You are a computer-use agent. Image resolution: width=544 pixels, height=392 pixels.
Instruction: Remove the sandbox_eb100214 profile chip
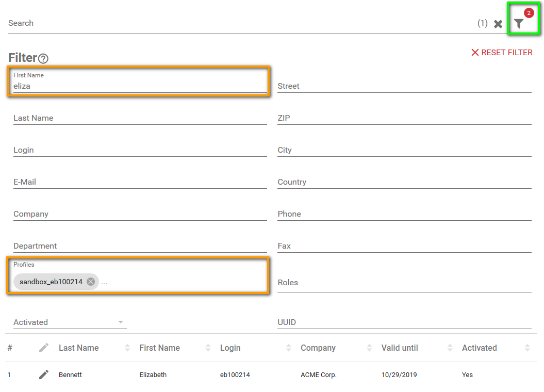[91, 282]
